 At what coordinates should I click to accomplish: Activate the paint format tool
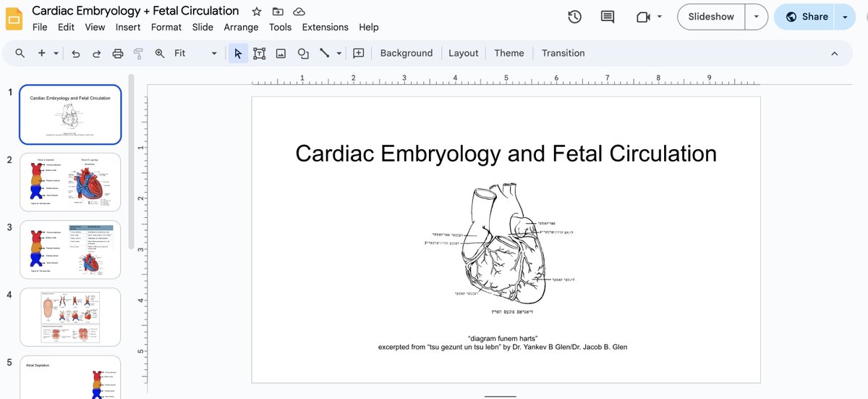[x=138, y=53]
